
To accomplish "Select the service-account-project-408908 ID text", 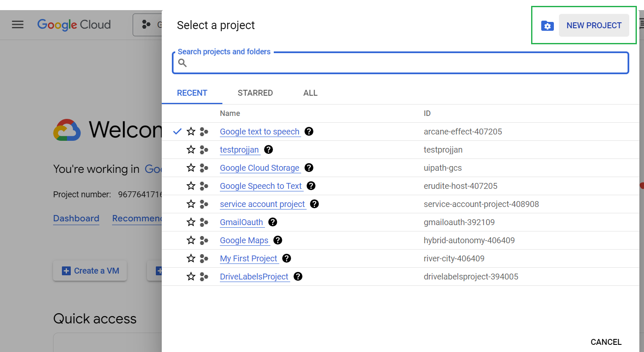I will 481,204.
